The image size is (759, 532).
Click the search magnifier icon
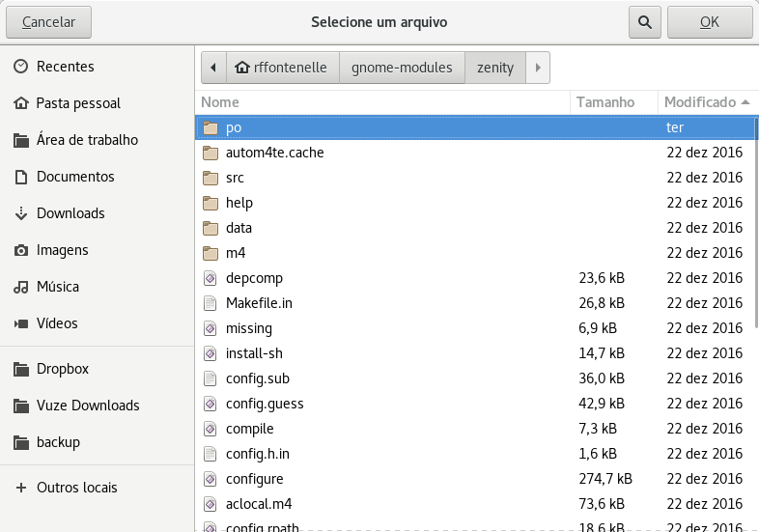(x=644, y=21)
